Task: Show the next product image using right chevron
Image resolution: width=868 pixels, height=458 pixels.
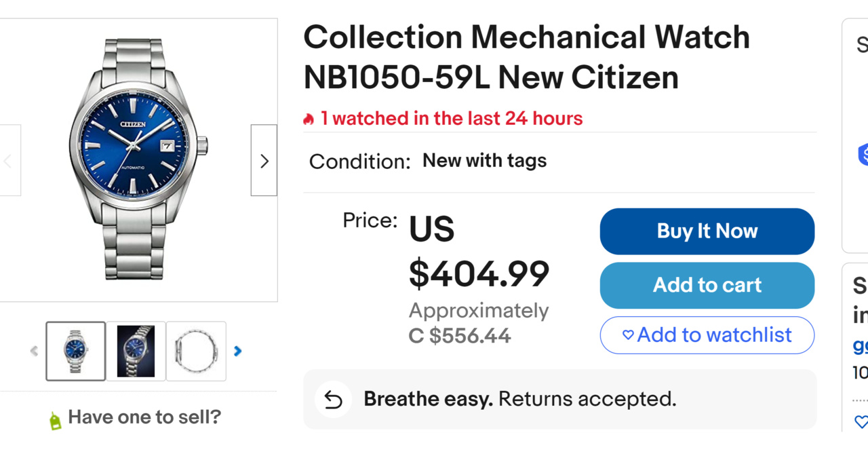Action: pyautogui.click(x=264, y=161)
